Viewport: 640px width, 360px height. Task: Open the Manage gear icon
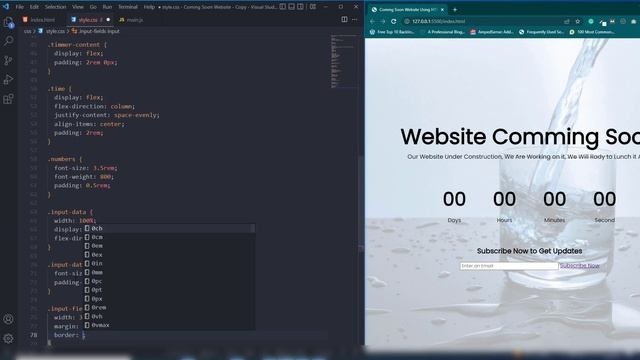coord(9,338)
